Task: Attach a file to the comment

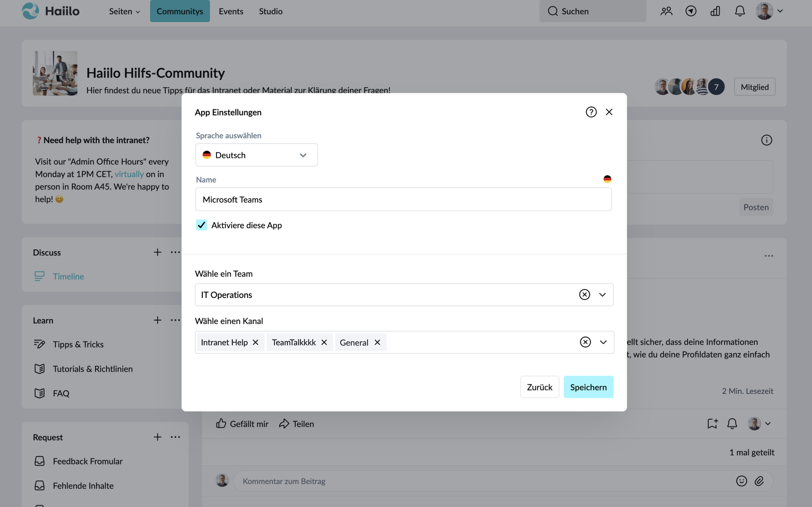Action: [759, 481]
